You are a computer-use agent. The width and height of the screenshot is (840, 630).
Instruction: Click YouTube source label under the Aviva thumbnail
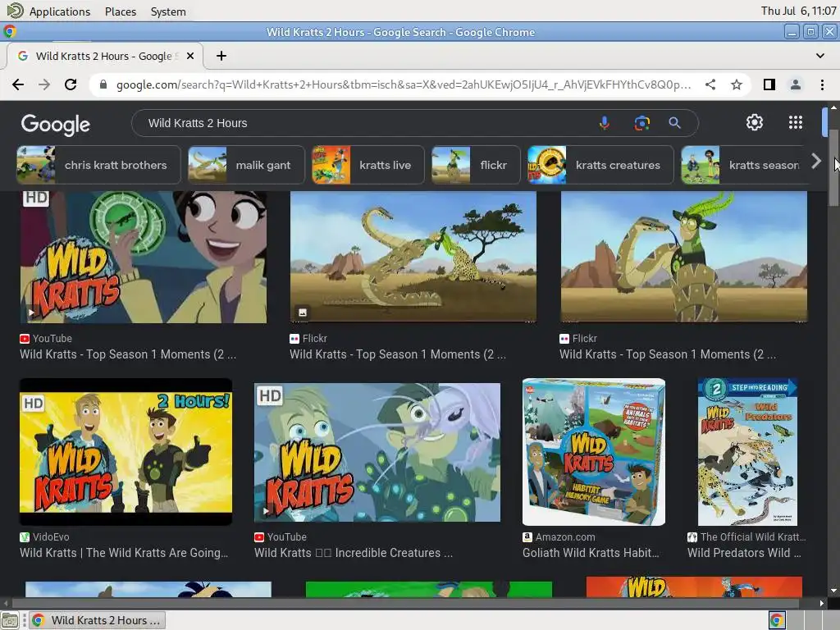click(x=52, y=339)
